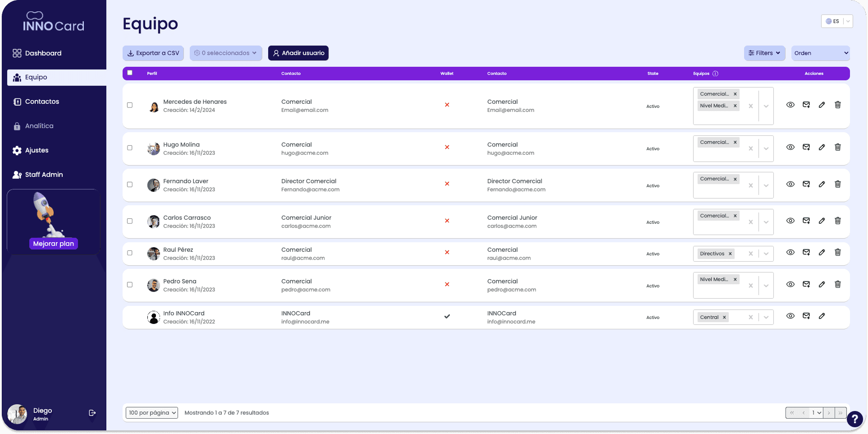Viewport: 868px width, 434px height.
Task: Edit Hugo Molina pencil icon
Action: 822,147
